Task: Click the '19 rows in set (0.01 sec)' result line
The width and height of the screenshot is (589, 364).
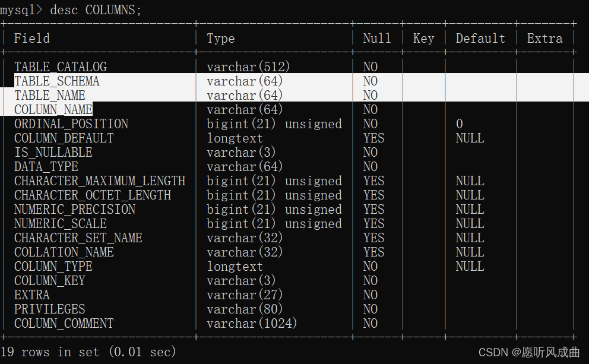Action: coord(88,352)
